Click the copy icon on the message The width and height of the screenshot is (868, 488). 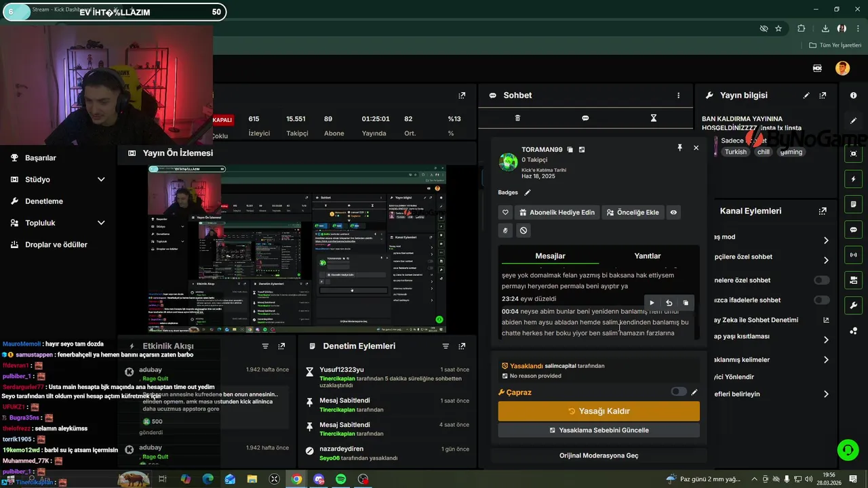(x=686, y=303)
